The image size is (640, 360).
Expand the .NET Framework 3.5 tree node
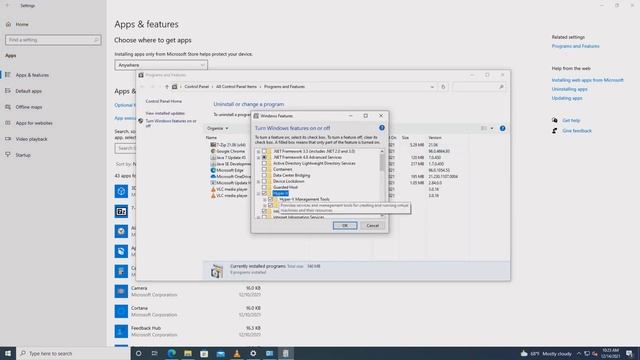pos(258,151)
